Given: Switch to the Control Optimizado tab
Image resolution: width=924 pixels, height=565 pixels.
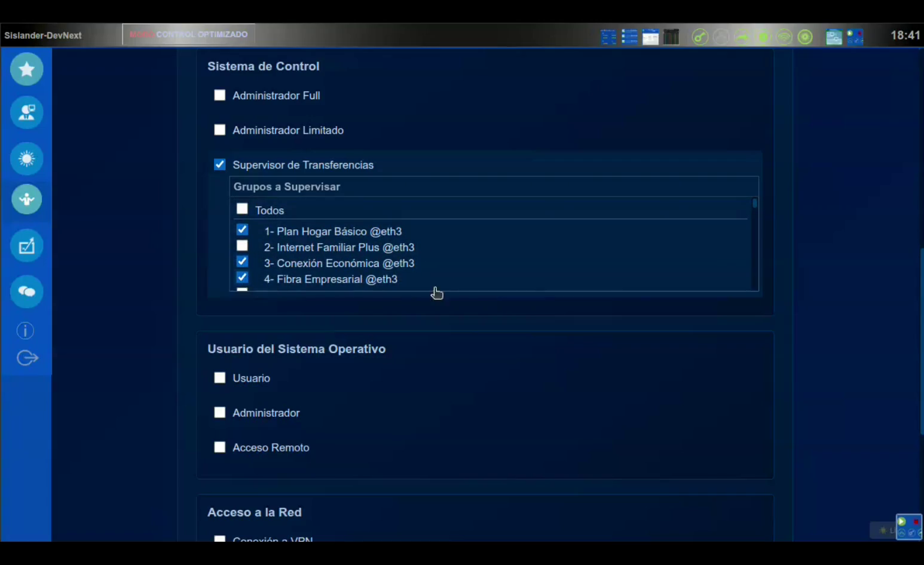Looking at the screenshot, I should coord(189,35).
